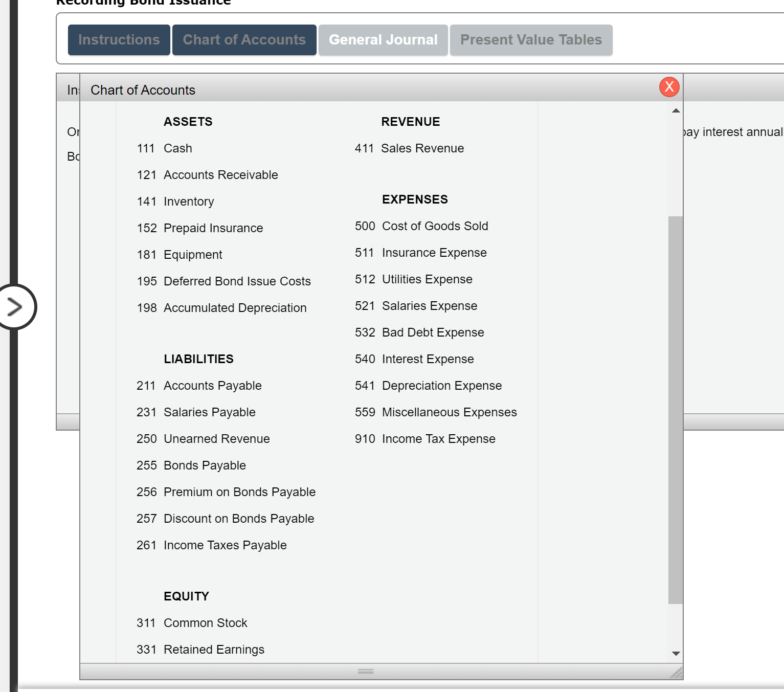Select 540 Interest Expense

(414, 359)
